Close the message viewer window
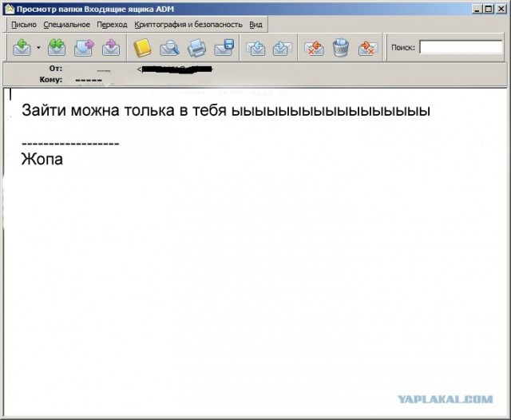The height and width of the screenshot is (420, 511). click(501, 9)
